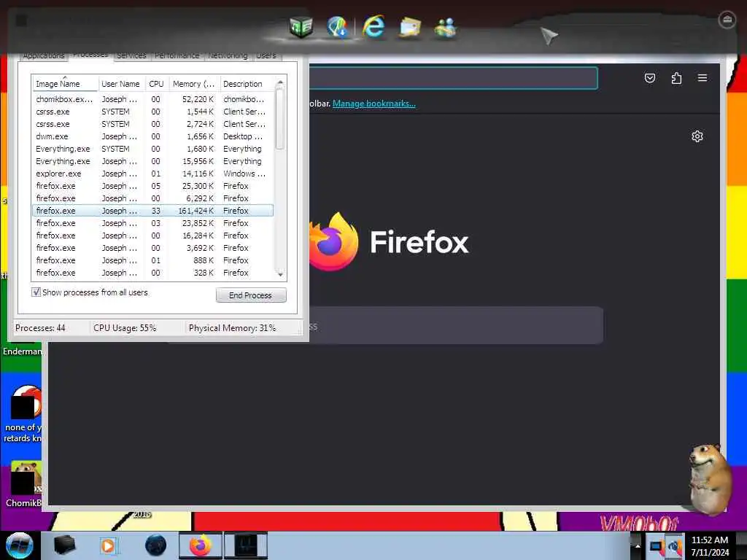Focus the Firefox address bar
This screenshot has height=560, width=747.
coord(452,77)
